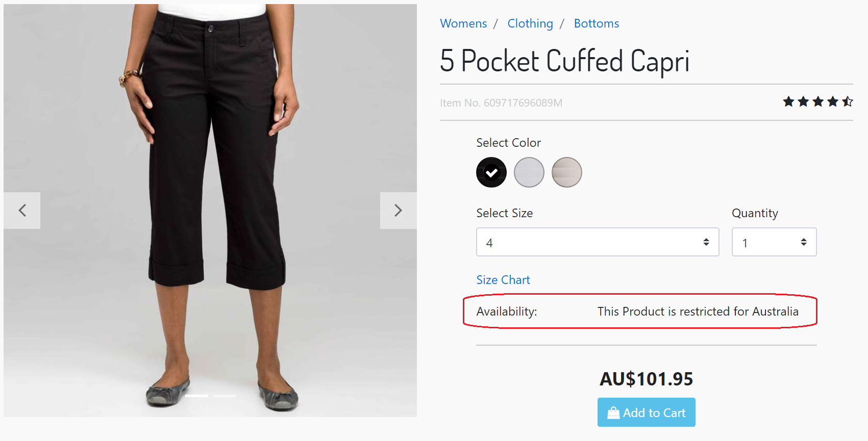Go to the Womens breadcrumb category

(463, 23)
